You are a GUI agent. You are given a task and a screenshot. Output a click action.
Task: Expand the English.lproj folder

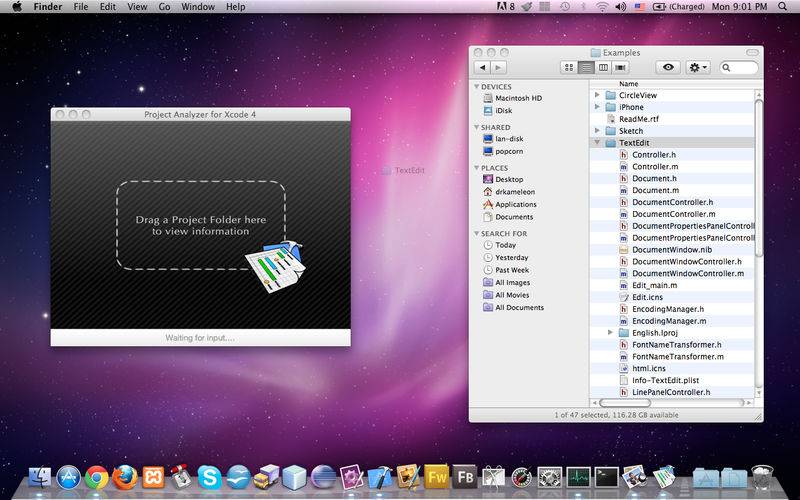pos(611,332)
